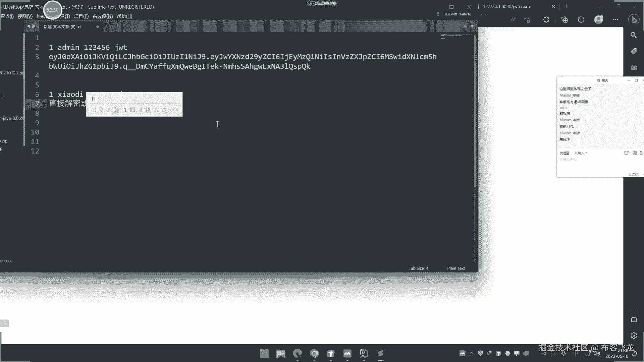Open Edge browser extensions icon
This screenshot has width=644, height=362.
[x=546, y=20]
